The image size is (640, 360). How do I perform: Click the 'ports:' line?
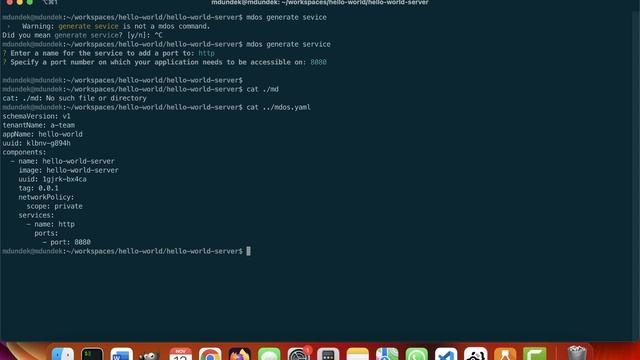(47, 233)
